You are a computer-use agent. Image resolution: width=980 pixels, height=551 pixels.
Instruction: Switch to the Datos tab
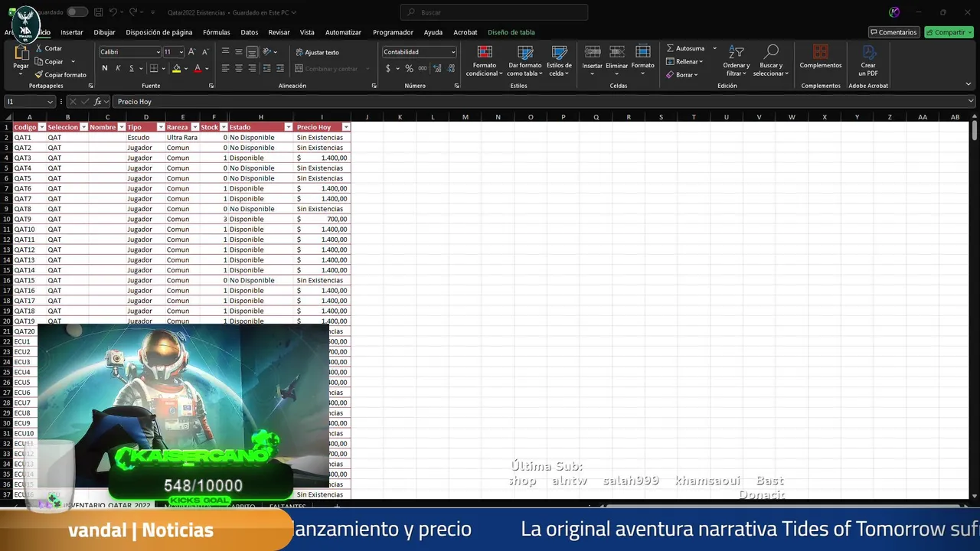click(x=250, y=32)
